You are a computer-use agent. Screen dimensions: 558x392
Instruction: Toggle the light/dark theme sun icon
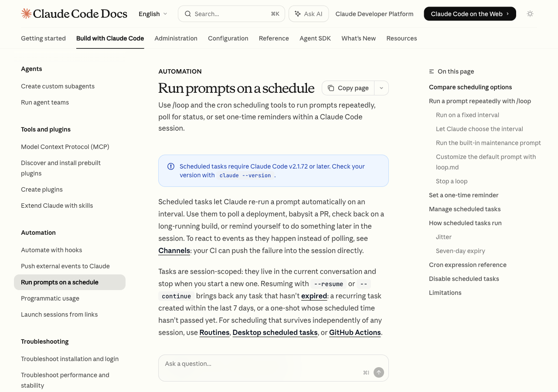530,14
